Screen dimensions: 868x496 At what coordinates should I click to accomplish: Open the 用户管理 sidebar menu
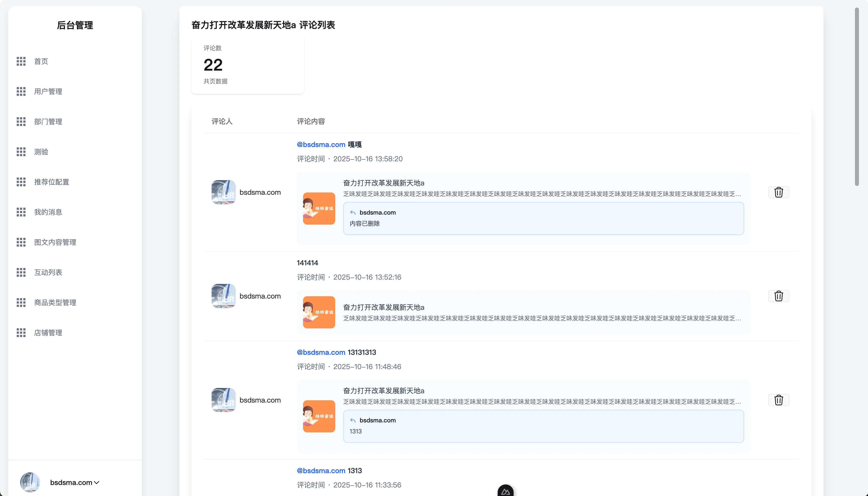pos(48,92)
